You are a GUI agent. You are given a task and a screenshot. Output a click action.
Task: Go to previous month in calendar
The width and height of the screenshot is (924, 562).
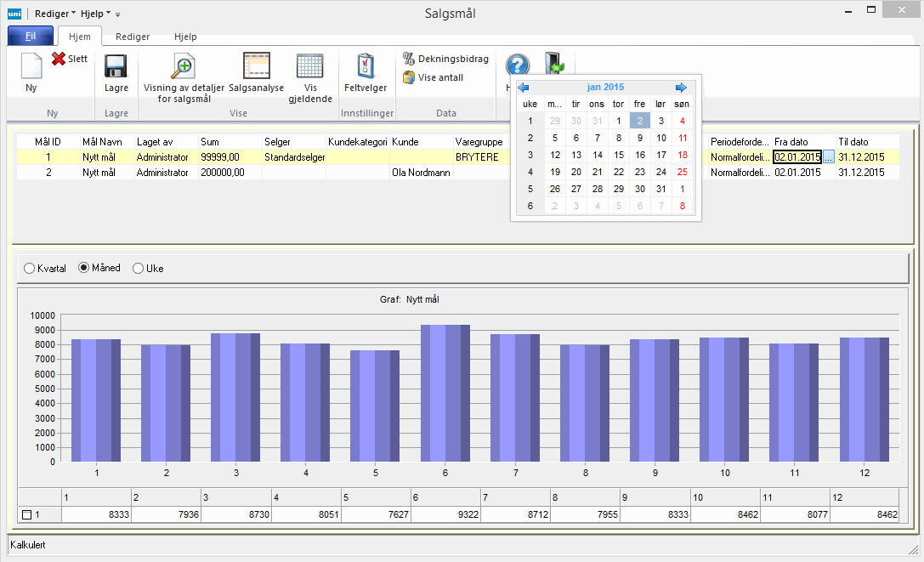524,88
